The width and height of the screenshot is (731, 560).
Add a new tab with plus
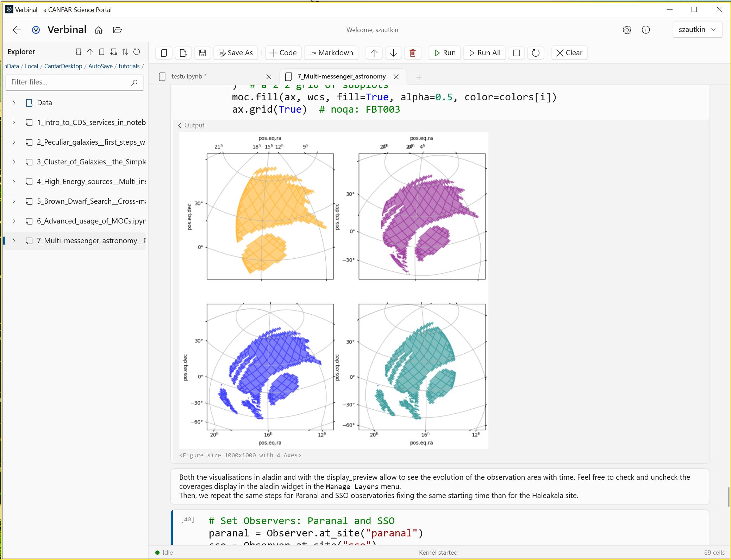(x=419, y=77)
